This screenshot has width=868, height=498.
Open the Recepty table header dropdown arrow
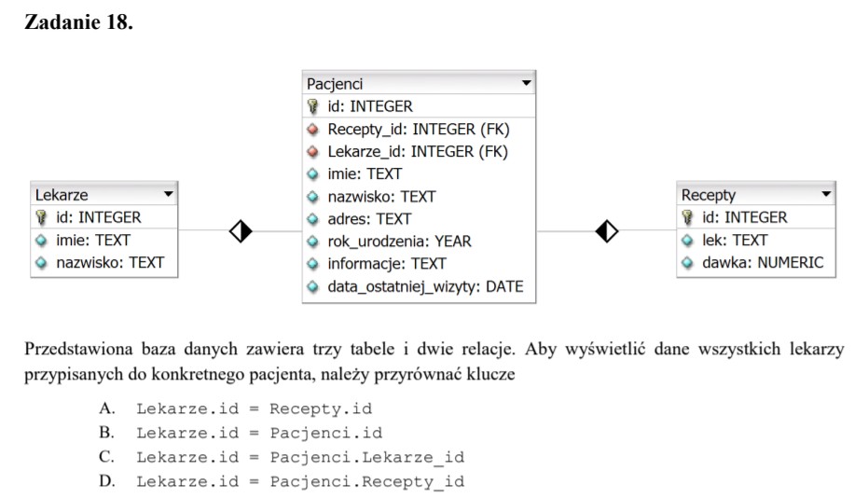(x=826, y=195)
